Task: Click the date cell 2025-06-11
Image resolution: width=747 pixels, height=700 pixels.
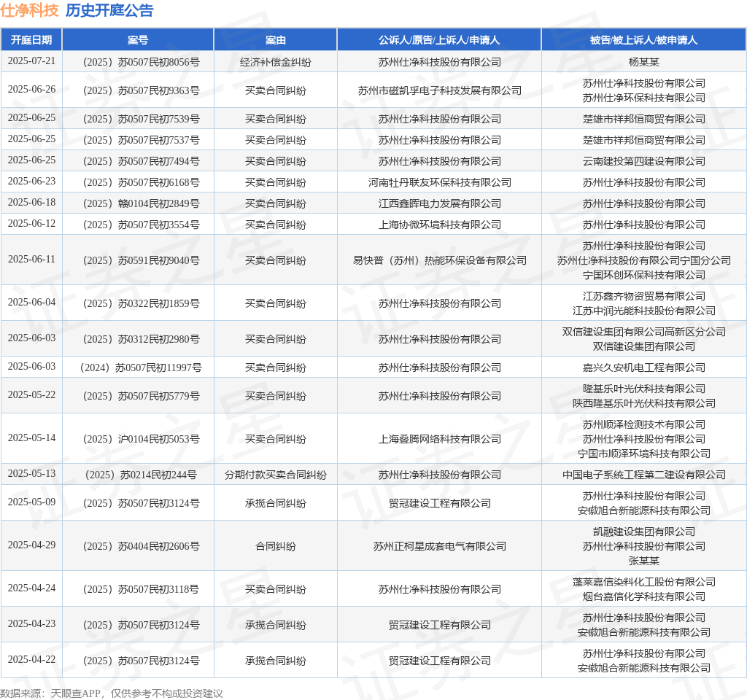Action: click(x=31, y=259)
